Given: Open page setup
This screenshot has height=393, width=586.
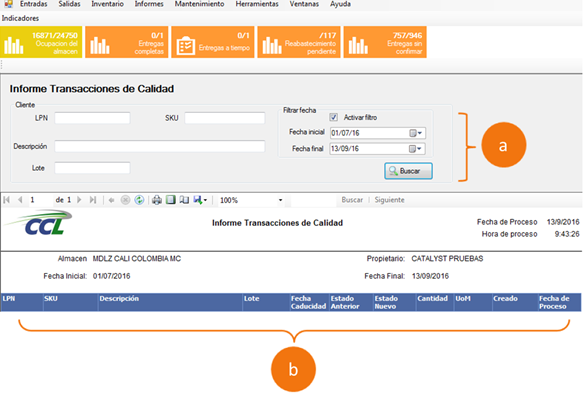Looking at the screenshot, I should click(x=184, y=200).
